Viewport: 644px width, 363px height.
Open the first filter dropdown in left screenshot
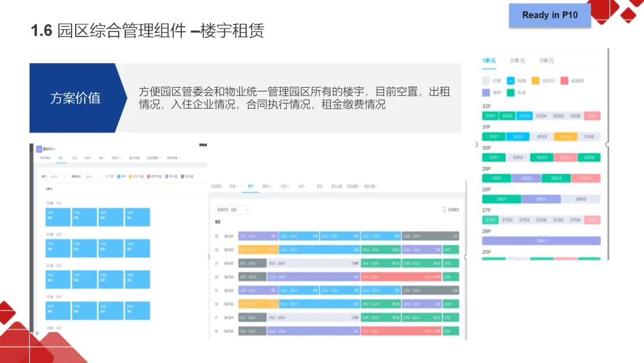click(x=58, y=176)
